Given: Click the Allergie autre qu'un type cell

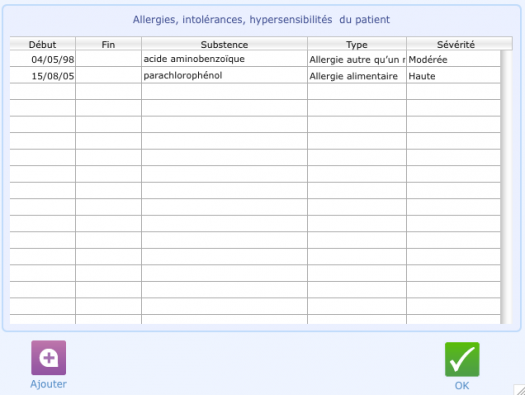Looking at the screenshot, I should click(x=357, y=59).
